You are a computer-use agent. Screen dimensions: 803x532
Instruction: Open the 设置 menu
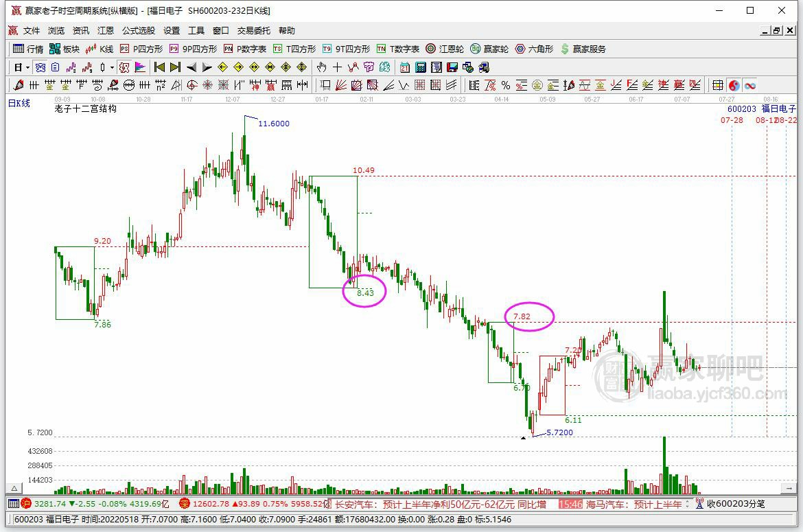pos(172,31)
